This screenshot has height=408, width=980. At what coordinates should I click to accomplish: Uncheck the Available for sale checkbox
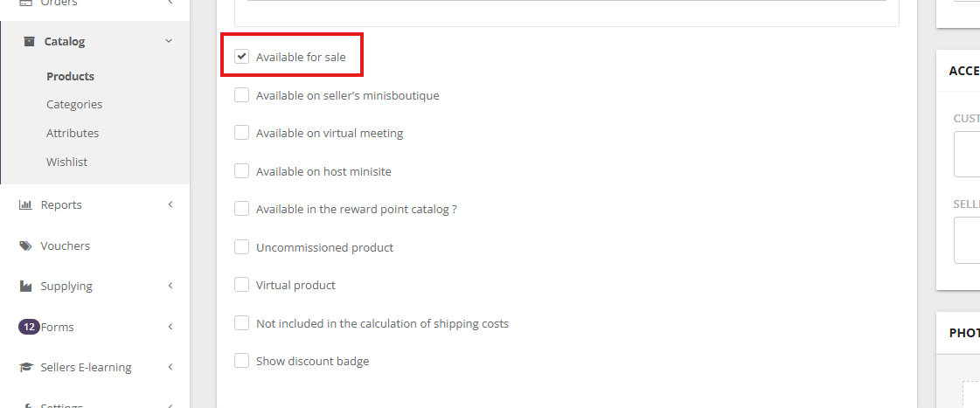pyautogui.click(x=242, y=57)
